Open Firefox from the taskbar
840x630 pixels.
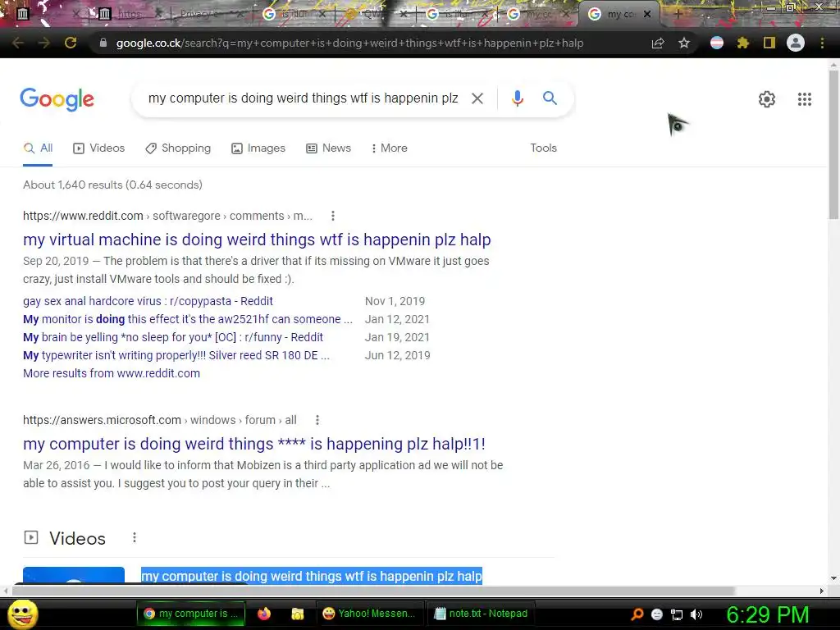(x=264, y=614)
